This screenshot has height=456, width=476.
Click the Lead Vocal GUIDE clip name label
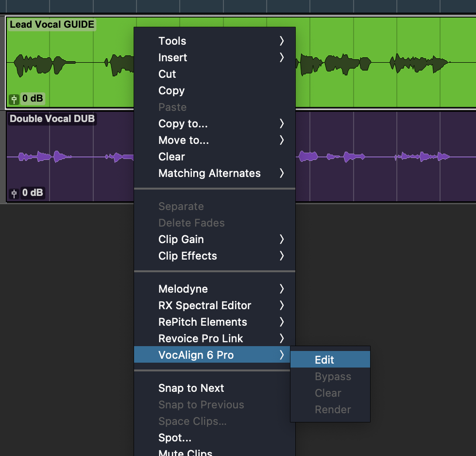(x=52, y=24)
